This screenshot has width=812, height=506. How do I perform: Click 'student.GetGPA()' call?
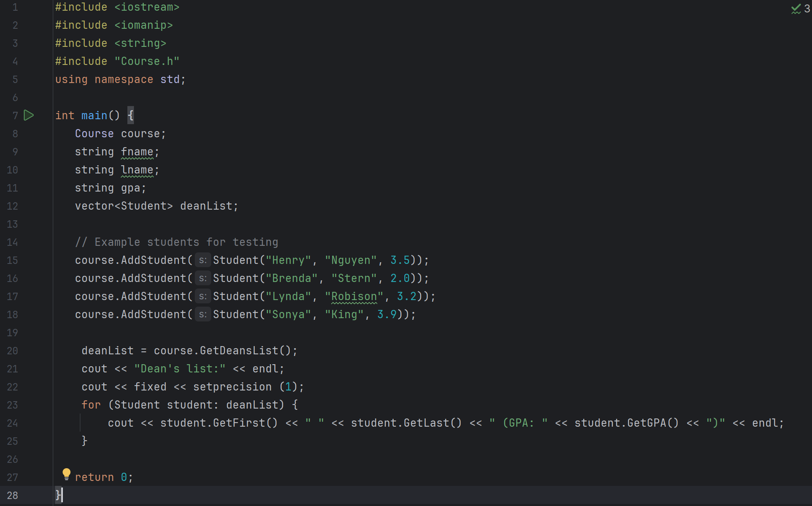coord(627,423)
